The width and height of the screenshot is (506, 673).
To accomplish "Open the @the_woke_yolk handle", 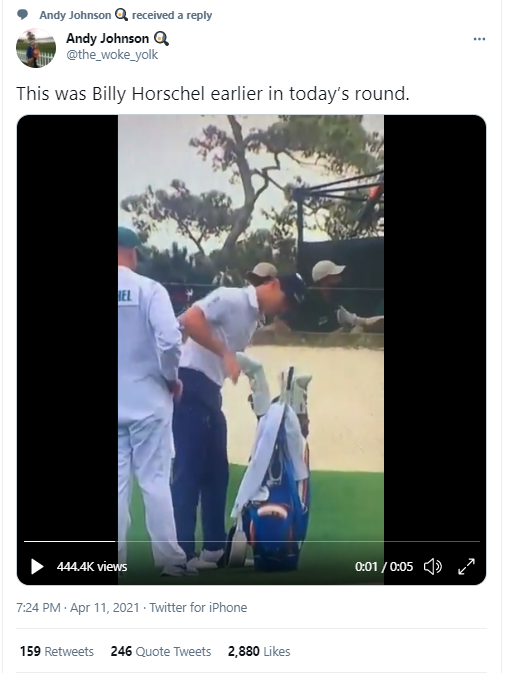I will [x=112, y=55].
